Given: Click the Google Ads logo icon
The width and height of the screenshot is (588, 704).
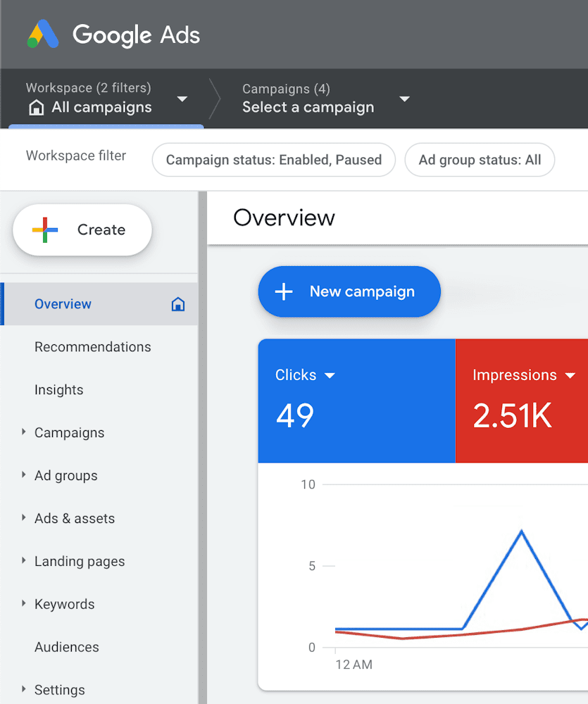Looking at the screenshot, I should click(43, 34).
